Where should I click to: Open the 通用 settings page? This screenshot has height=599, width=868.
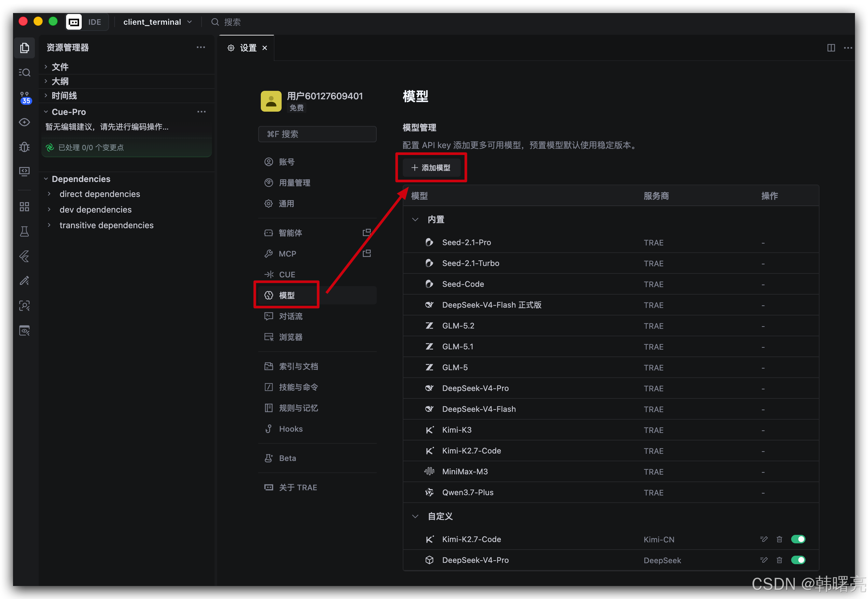click(x=317, y=203)
